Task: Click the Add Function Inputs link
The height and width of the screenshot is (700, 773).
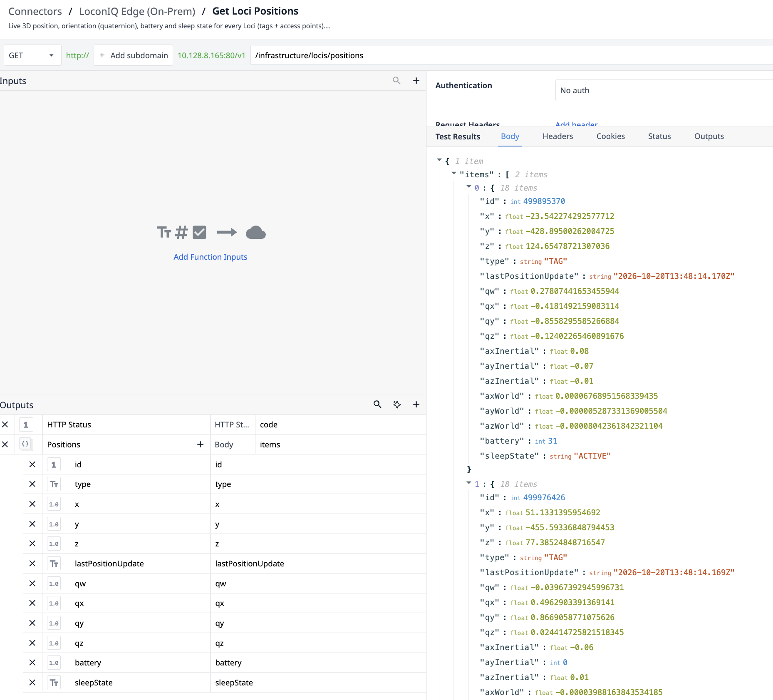Action: 211,257
